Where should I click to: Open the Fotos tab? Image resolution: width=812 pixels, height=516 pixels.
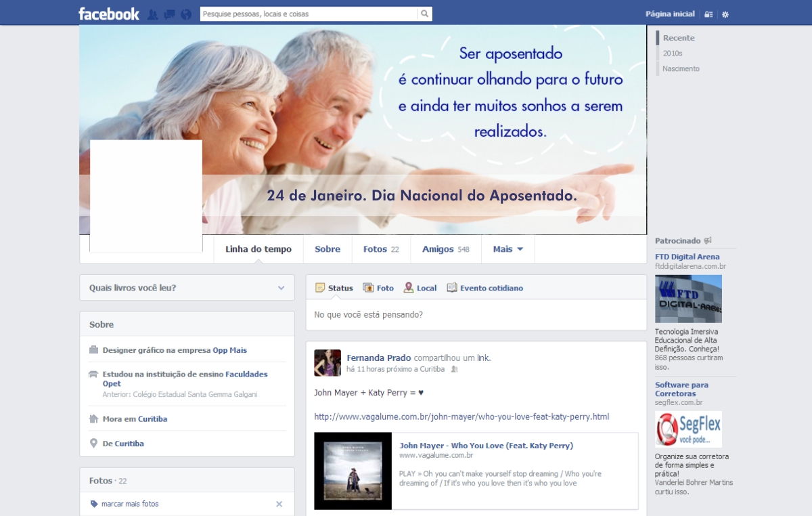pos(381,249)
